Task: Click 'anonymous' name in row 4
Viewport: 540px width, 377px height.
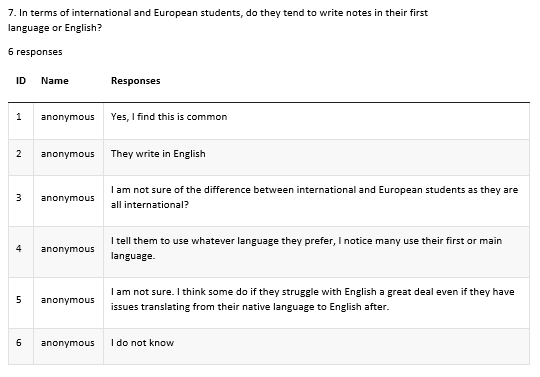Action: coord(68,249)
